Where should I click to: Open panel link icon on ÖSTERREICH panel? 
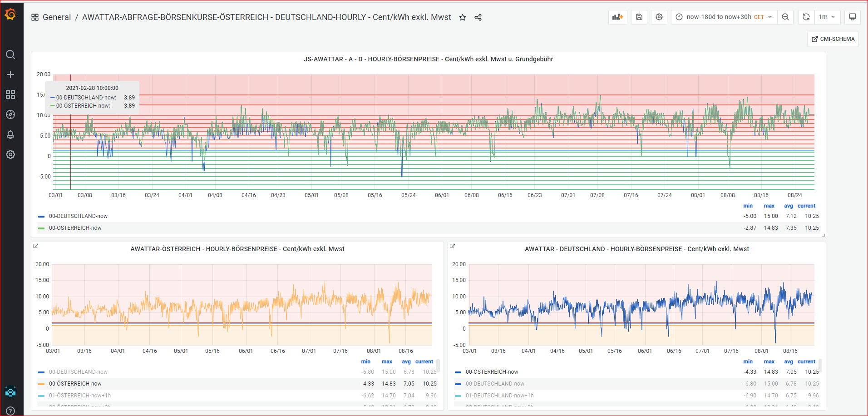point(36,246)
